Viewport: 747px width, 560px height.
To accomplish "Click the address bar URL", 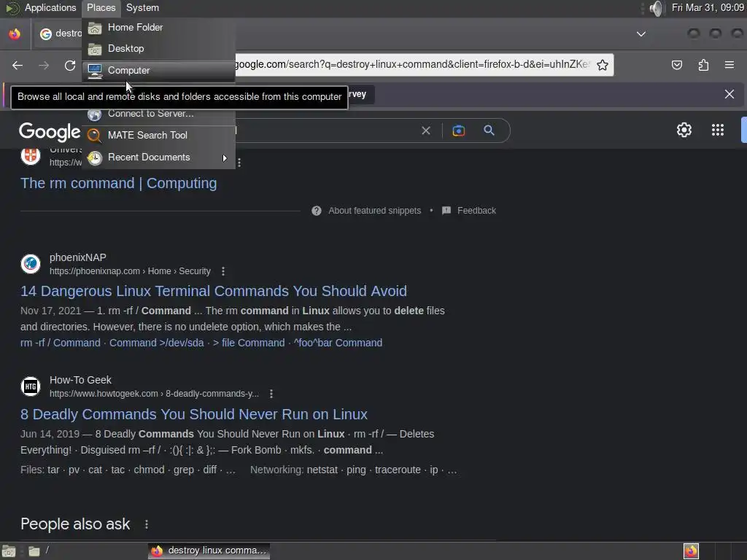I will (412, 64).
